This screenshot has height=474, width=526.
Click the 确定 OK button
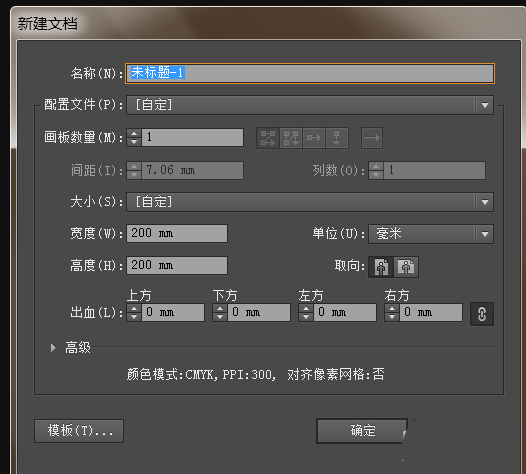(x=362, y=431)
